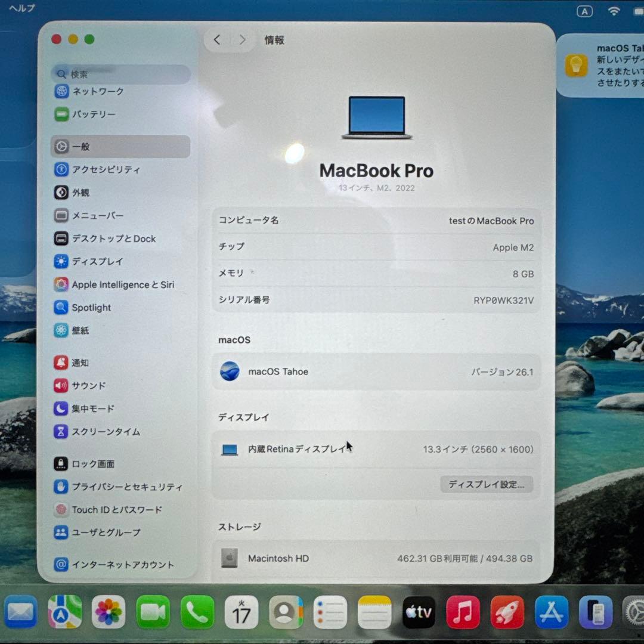Image resolution: width=644 pixels, height=644 pixels.
Task: Select 一般 in the sidebar
Action: [120, 147]
